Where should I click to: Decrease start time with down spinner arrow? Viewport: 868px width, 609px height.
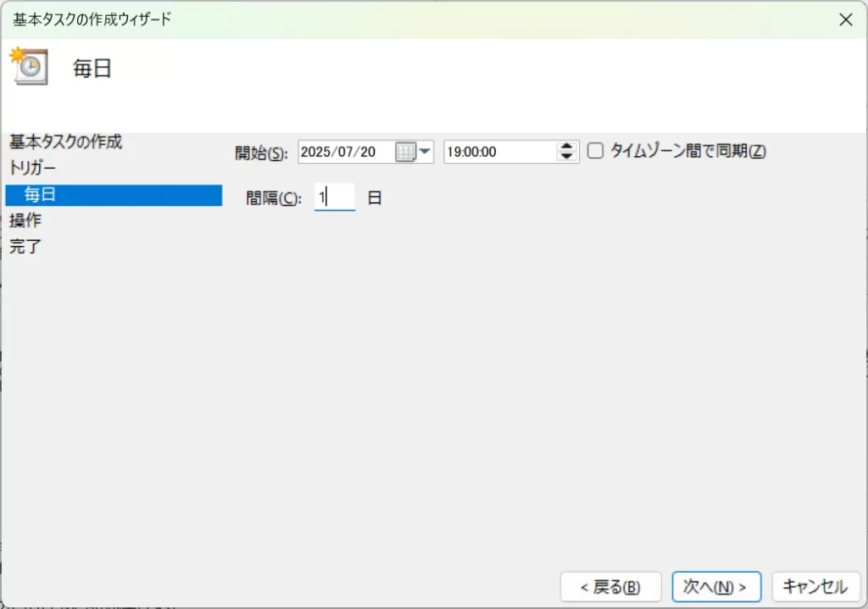(x=566, y=157)
